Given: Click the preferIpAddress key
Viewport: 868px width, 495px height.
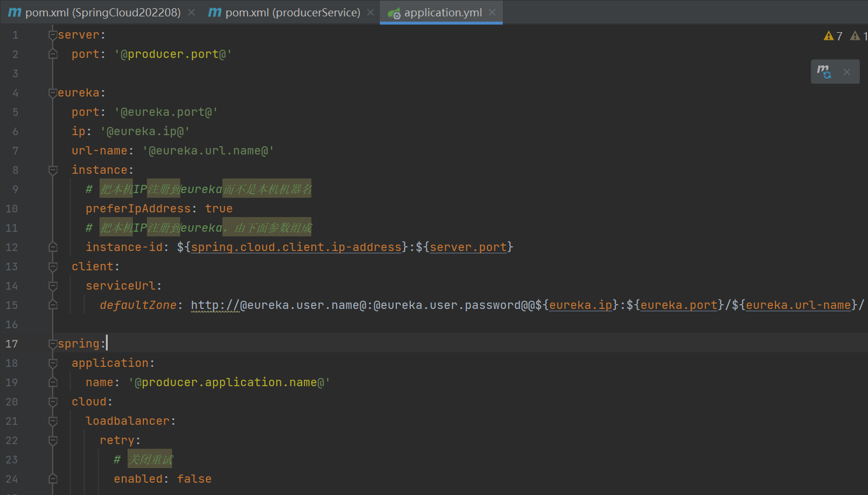Looking at the screenshot, I should 138,209.
